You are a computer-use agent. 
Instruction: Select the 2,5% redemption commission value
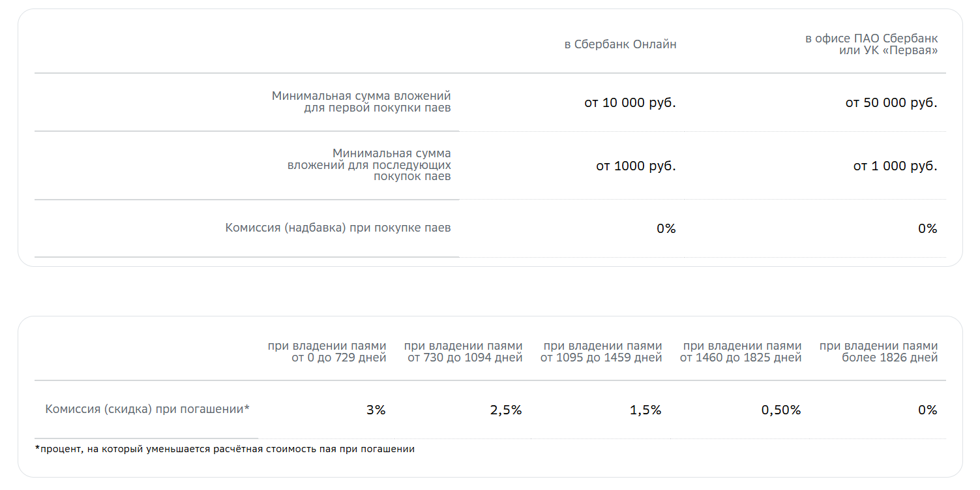[505, 410]
